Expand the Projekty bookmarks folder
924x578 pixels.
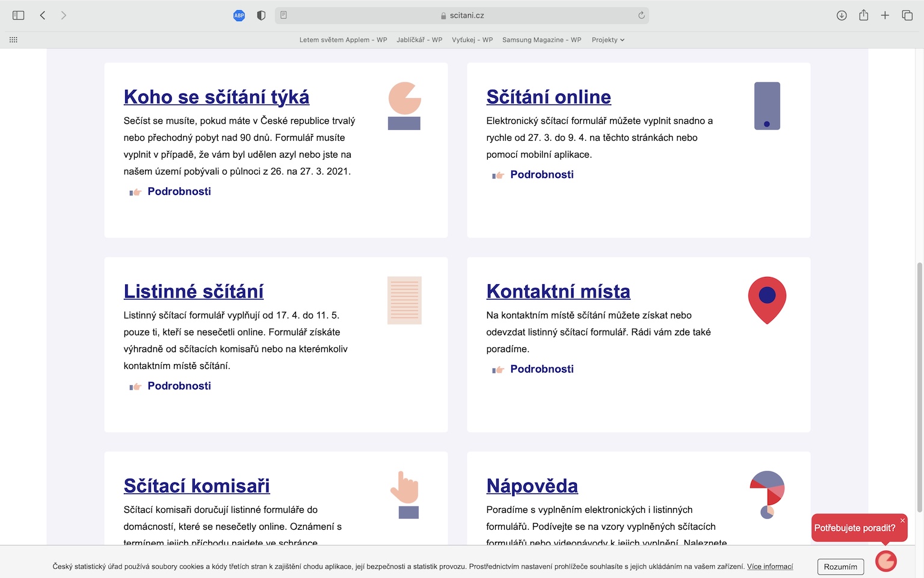608,40
